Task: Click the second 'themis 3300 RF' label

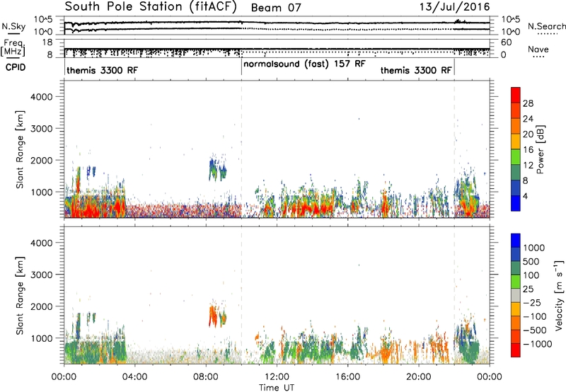Action: pyautogui.click(x=416, y=70)
